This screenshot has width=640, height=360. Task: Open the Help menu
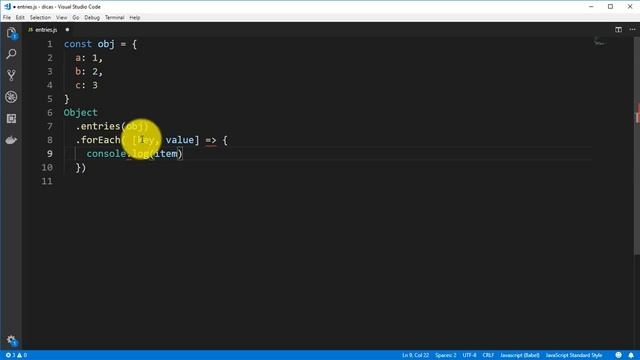[135, 18]
